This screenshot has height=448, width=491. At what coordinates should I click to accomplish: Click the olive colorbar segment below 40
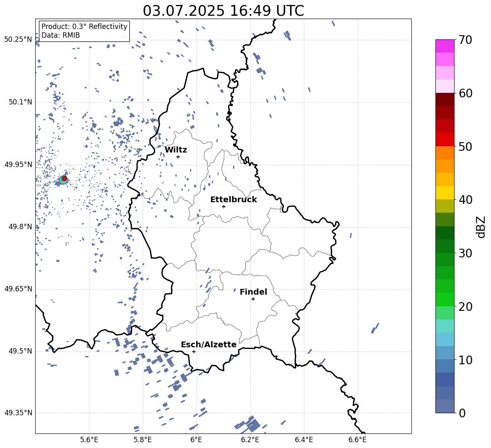click(x=445, y=206)
